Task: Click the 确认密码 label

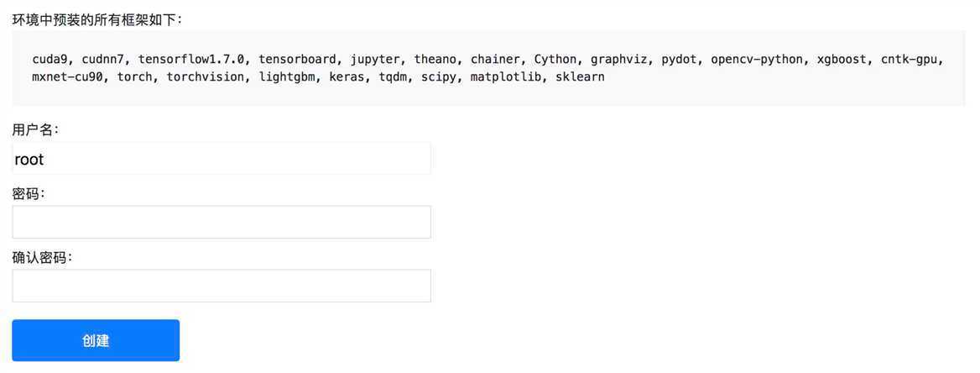Action: pyautogui.click(x=43, y=258)
